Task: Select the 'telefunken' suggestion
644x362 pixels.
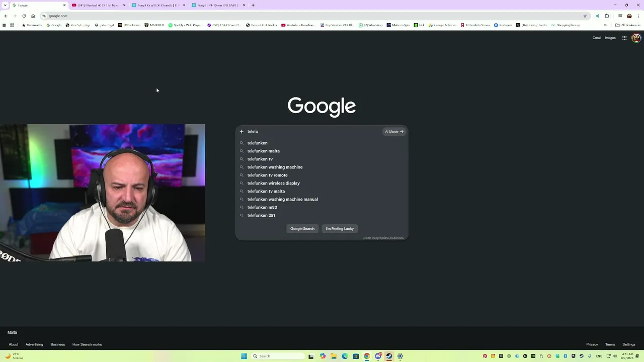Action: point(322,143)
